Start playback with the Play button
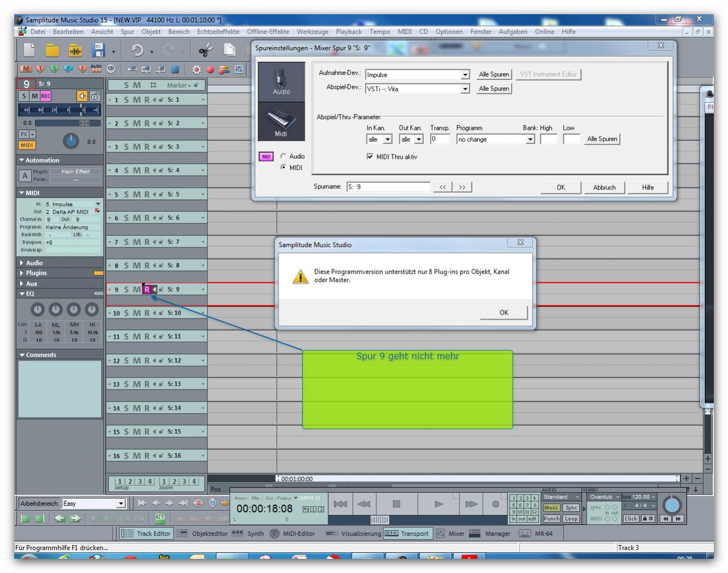This screenshot has height=573, width=728. 439,504
